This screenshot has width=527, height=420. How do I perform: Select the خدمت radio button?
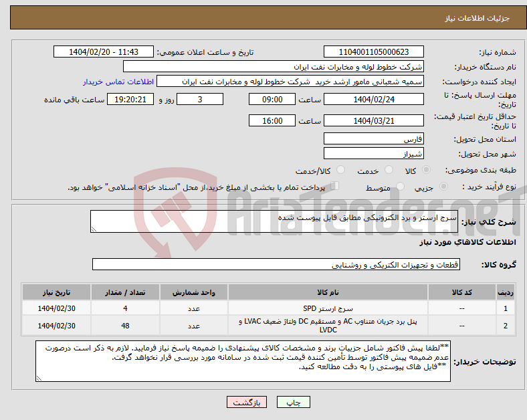pyautogui.click(x=389, y=170)
